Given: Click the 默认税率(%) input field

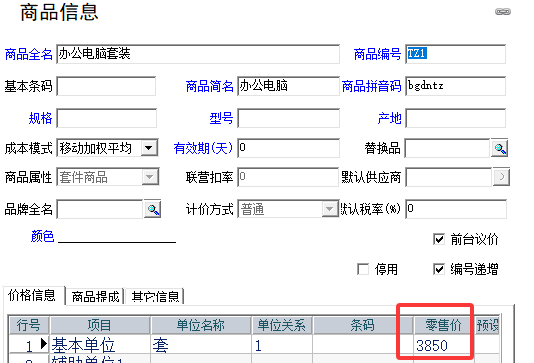Looking at the screenshot, I should point(456,209).
